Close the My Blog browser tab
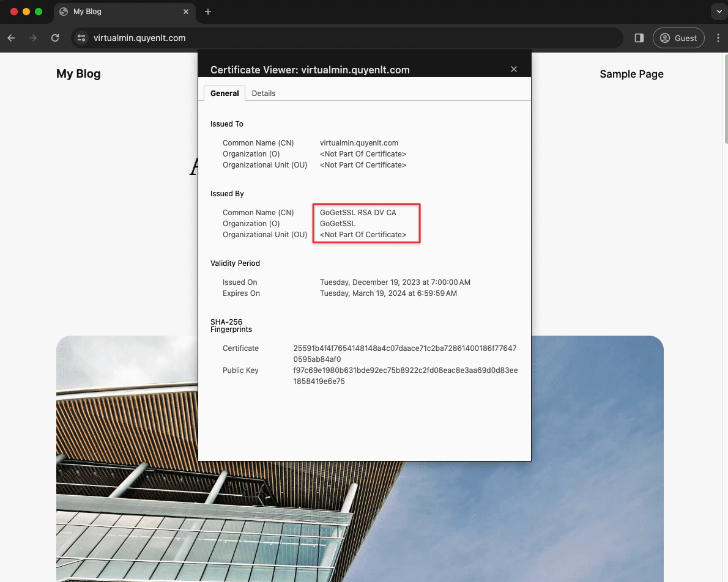 (186, 12)
